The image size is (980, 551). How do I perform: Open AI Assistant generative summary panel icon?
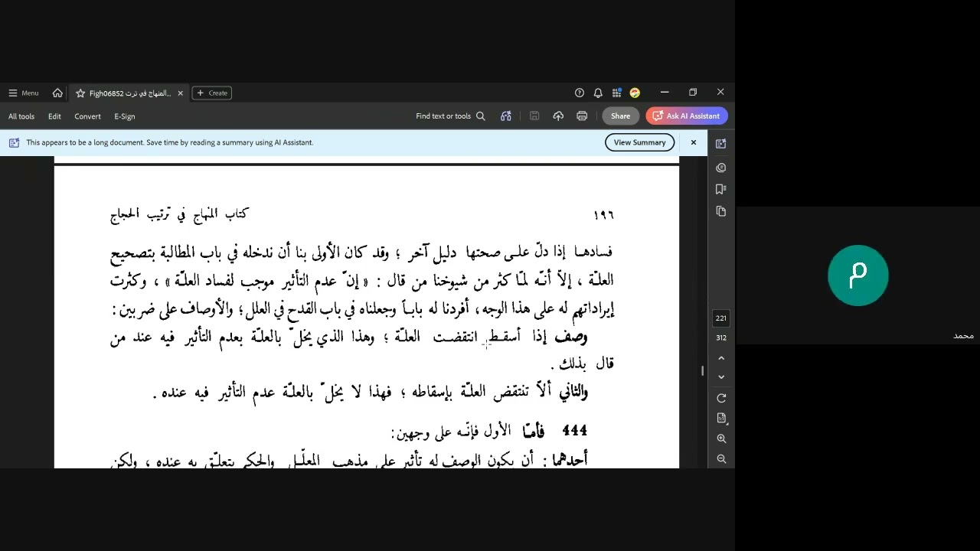[721, 144]
